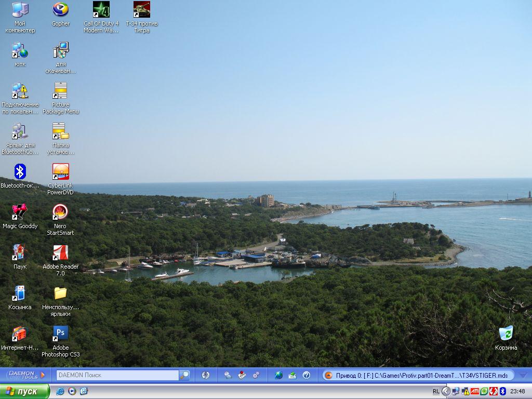
Task: Expand the DAEMON Tools toolbar arrow on the right
Action: (x=523, y=375)
